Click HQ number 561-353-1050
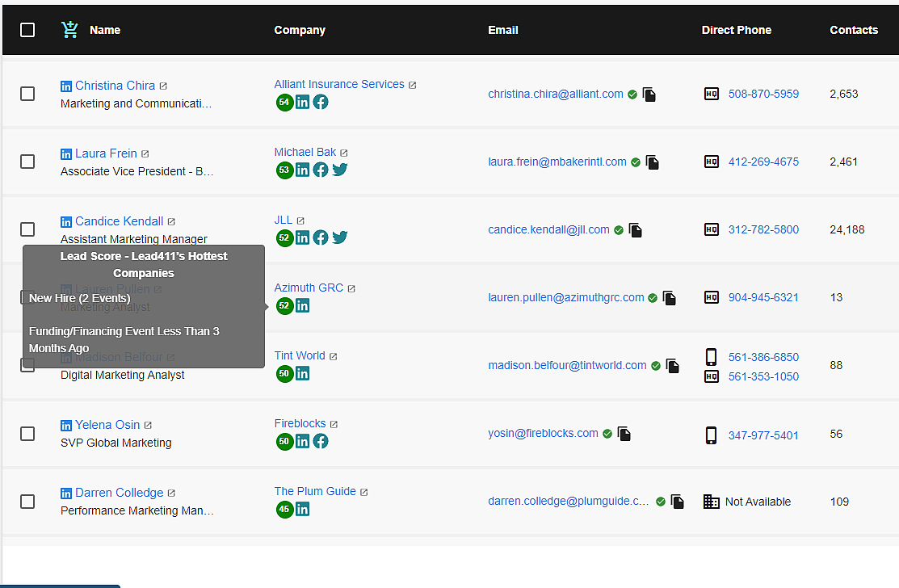 763,376
